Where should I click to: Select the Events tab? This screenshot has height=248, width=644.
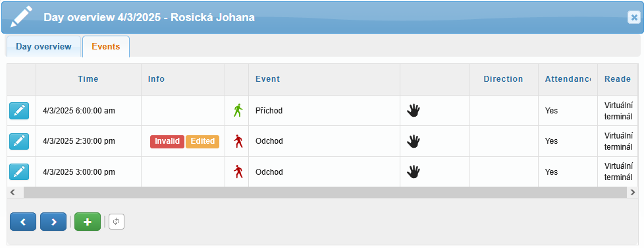pos(106,46)
